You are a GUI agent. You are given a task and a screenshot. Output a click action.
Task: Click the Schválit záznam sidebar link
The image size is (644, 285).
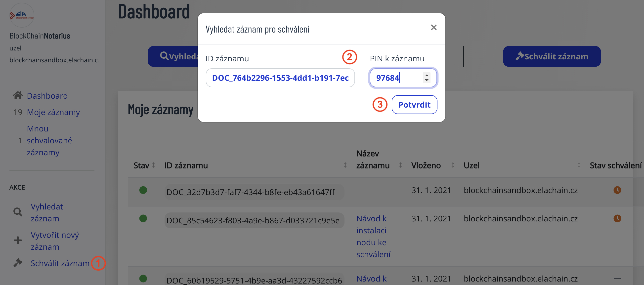60,263
